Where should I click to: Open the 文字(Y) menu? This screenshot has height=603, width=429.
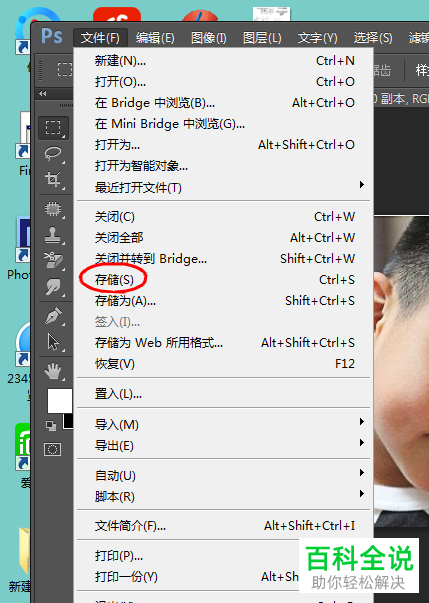tap(318, 38)
